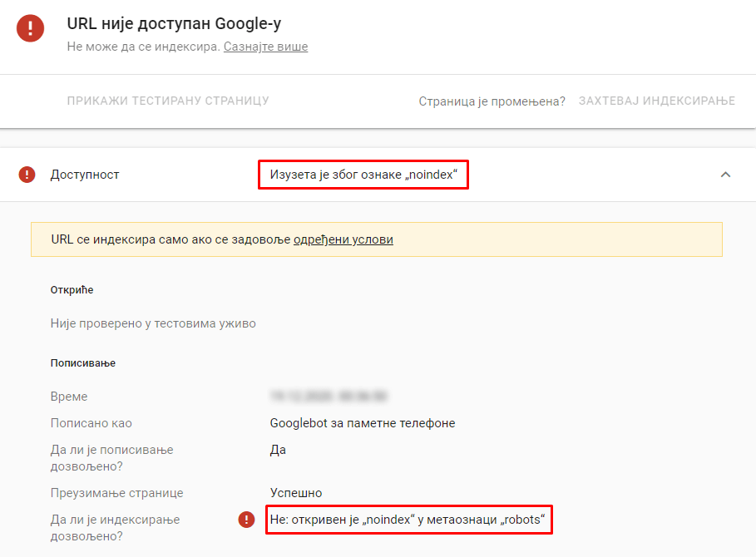Click 'ЗАХТЕВАЈ ИНДЕКСИРАЊЕ' button

pyautogui.click(x=657, y=101)
